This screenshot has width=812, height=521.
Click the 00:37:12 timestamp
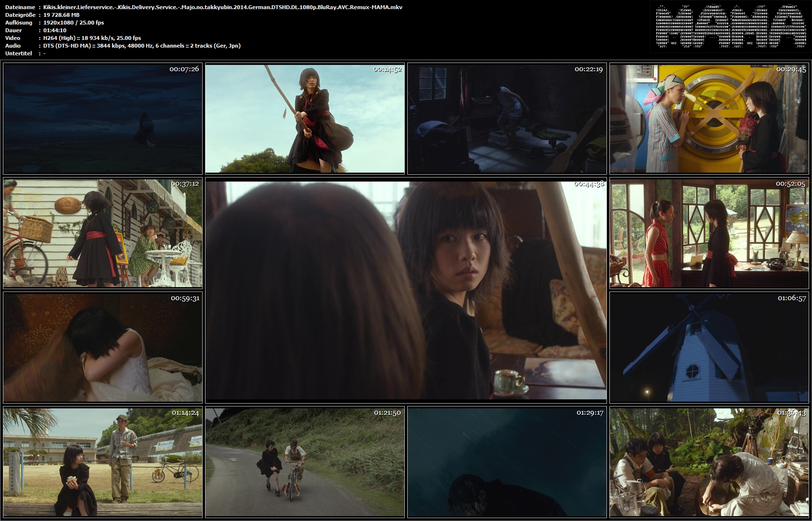coord(185,184)
